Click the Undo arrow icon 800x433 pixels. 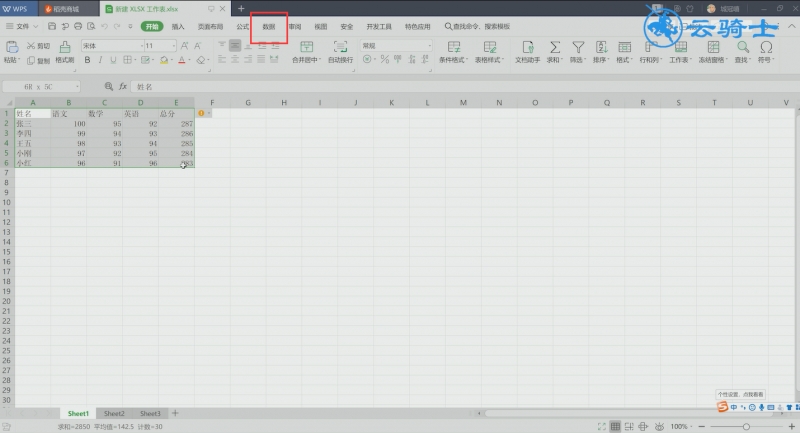104,26
